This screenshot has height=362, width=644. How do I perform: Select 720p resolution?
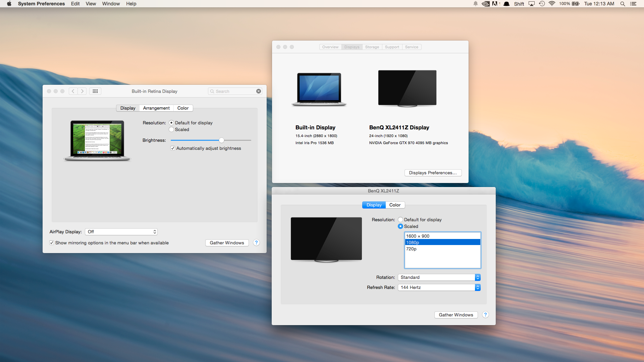coord(443,249)
